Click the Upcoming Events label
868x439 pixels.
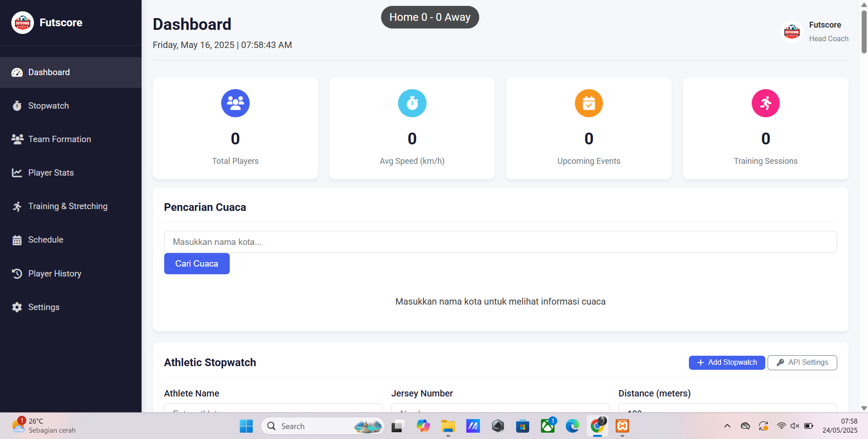tap(589, 161)
